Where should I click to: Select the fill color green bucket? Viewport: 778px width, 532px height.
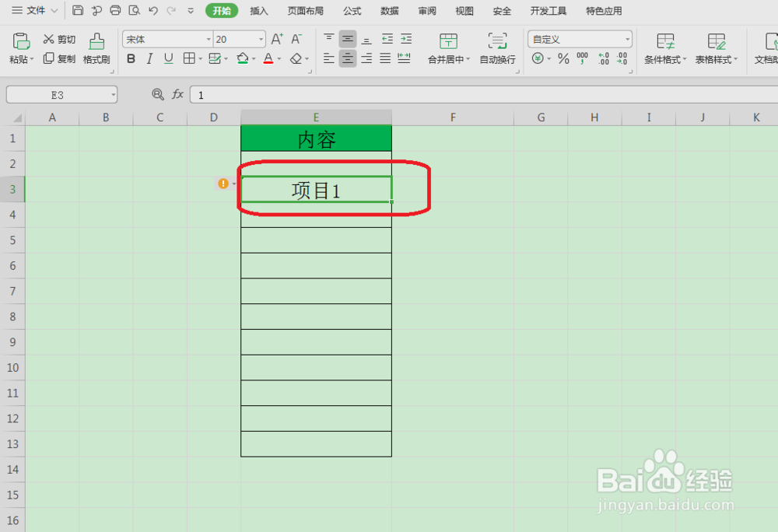243,58
